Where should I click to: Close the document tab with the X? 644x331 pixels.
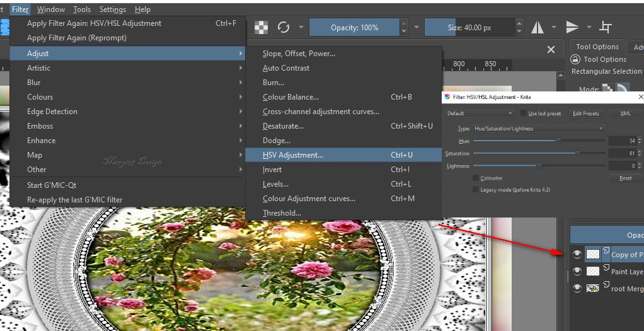click(551, 50)
